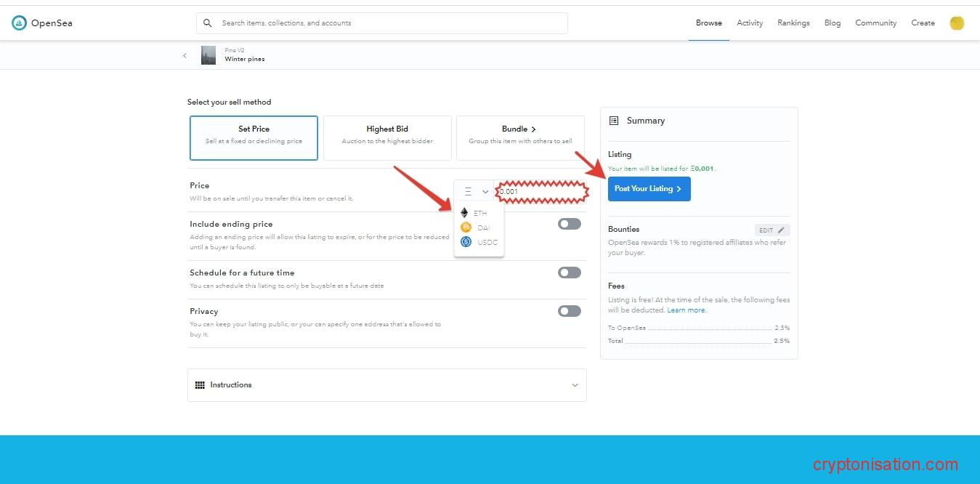Expand the Instructions section

pos(386,385)
